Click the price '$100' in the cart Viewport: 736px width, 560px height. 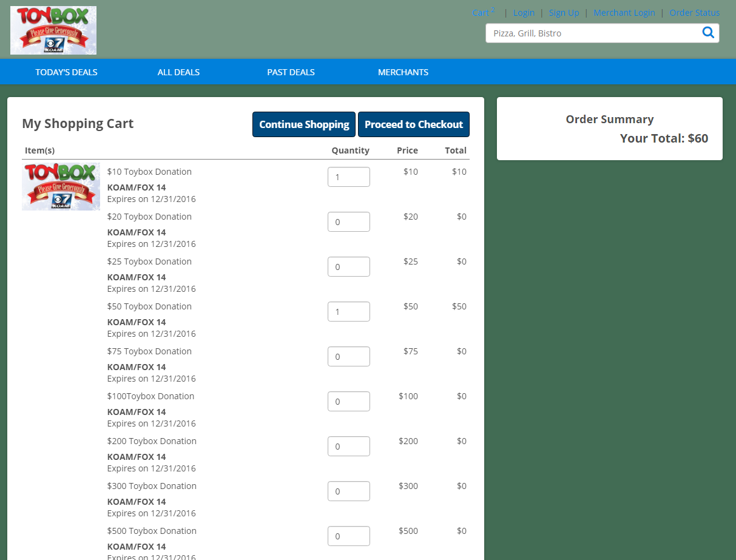[x=408, y=396]
